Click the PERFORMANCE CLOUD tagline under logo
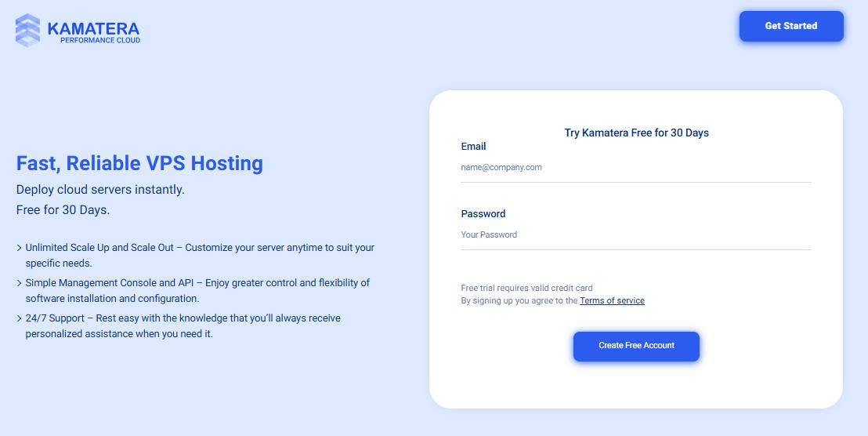Image resolution: width=868 pixels, height=436 pixels. pyautogui.click(x=100, y=40)
